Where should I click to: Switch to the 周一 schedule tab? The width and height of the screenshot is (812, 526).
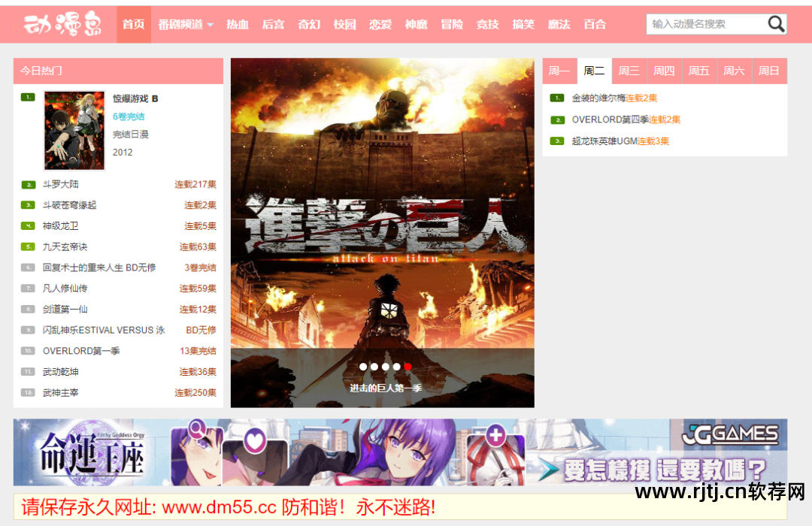pyautogui.click(x=559, y=71)
